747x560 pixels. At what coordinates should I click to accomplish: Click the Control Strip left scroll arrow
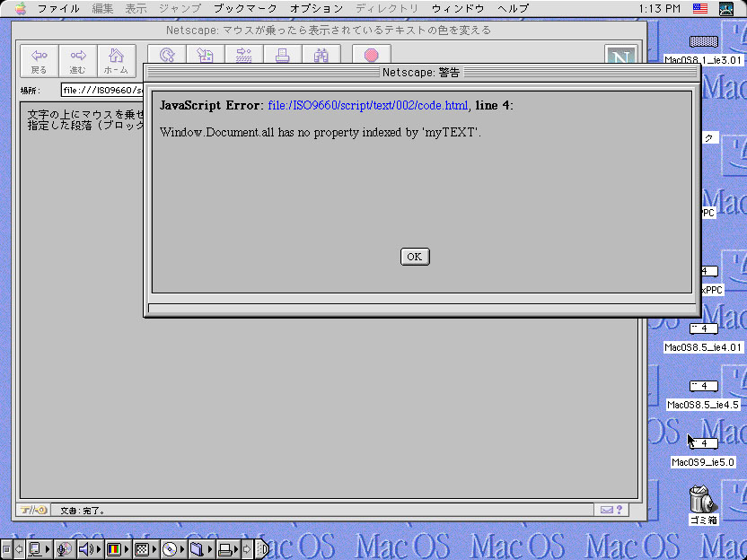click(19, 549)
